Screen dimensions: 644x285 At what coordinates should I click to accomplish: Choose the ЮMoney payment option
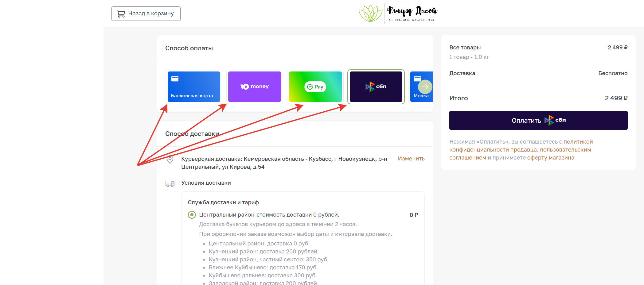pos(255,87)
